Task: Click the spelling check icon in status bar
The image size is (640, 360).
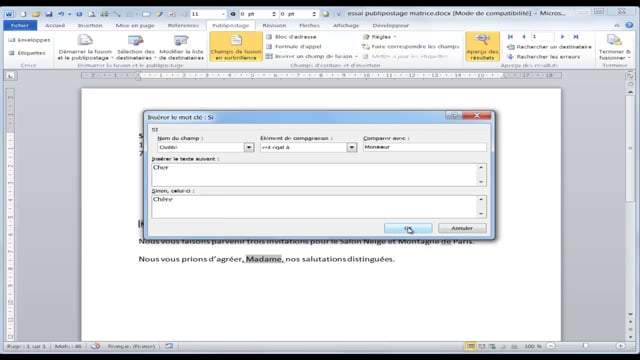Action: tap(96, 346)
